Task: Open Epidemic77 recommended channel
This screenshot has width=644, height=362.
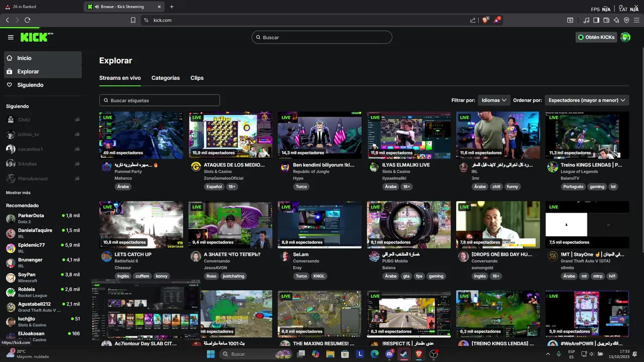Action: click(x=43, y=248)
